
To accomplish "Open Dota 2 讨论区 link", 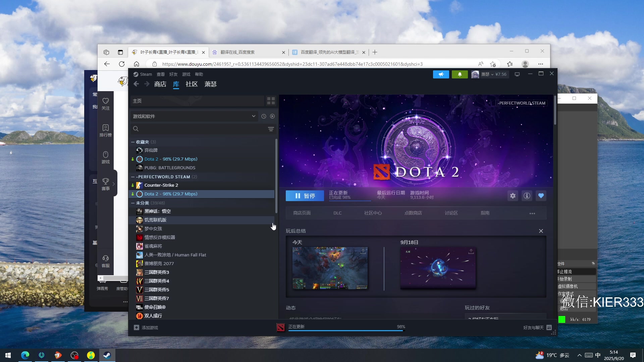I will [451, 213].
